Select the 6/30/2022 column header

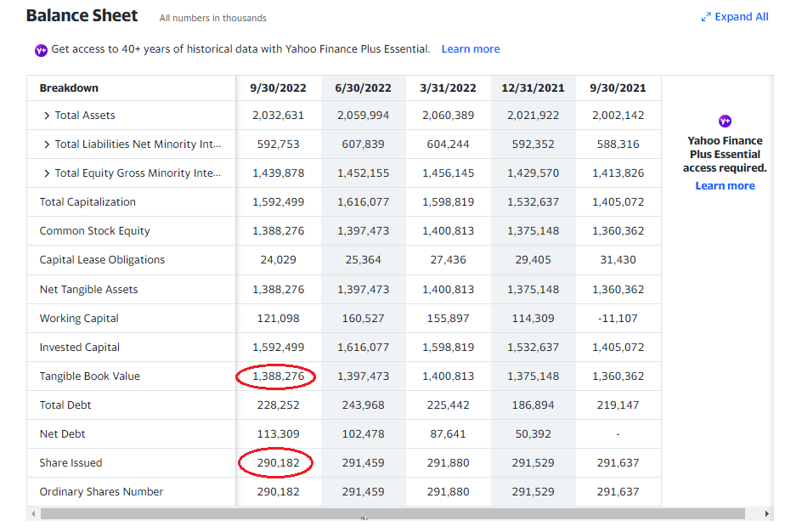pos(363,88)
